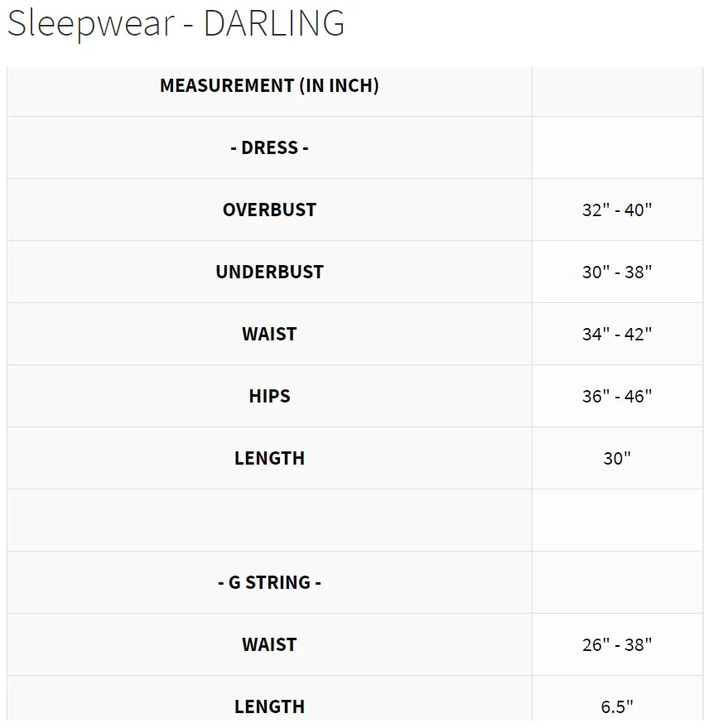
Task: Click the overbust value 32" - 40"
Action: [x=617, y=210]
